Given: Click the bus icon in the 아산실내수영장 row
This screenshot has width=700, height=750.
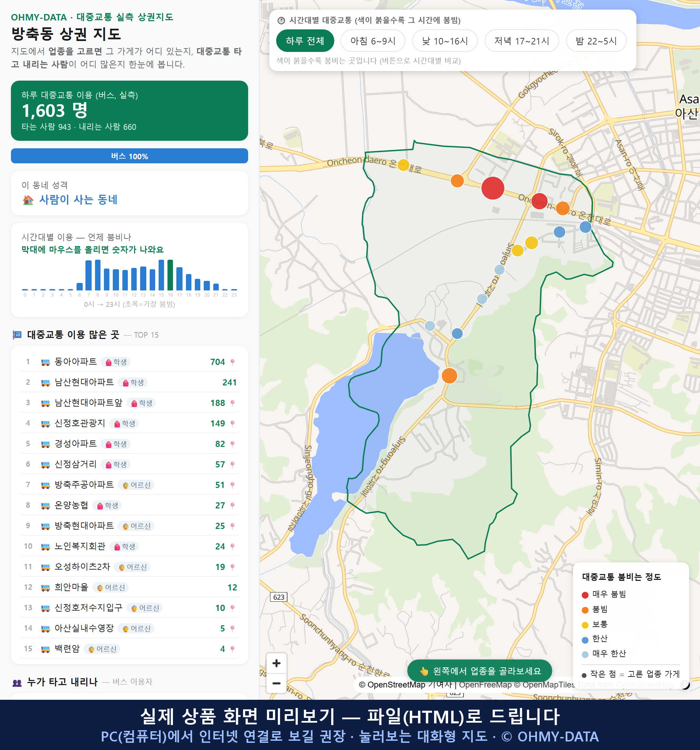Looking at the screenshot, I should pos(45,629).
